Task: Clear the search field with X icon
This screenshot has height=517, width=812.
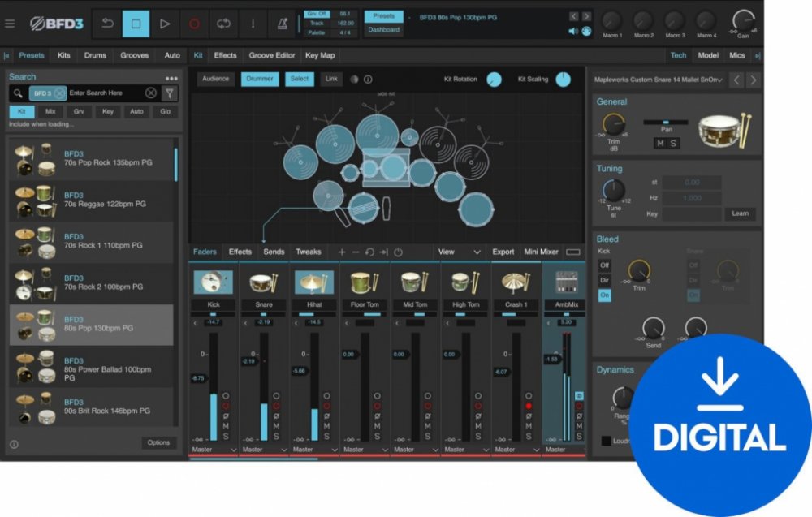Action: 151,93
